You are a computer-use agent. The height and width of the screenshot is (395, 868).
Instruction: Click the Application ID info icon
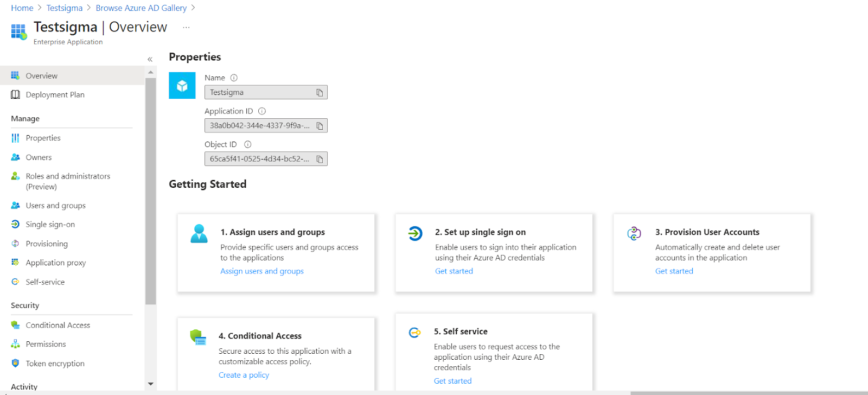click(x=262, y=111)
